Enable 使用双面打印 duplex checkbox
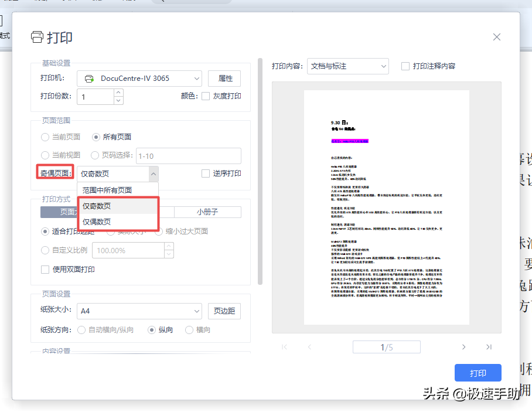Image resolution: width=532 pixels, height=412 pixels. [x=45, y=270]
